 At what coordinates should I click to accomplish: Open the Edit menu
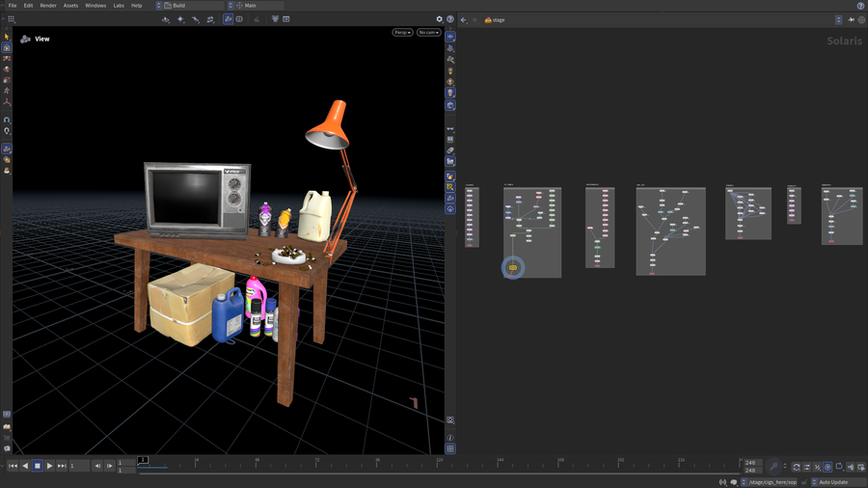[28, 6]
